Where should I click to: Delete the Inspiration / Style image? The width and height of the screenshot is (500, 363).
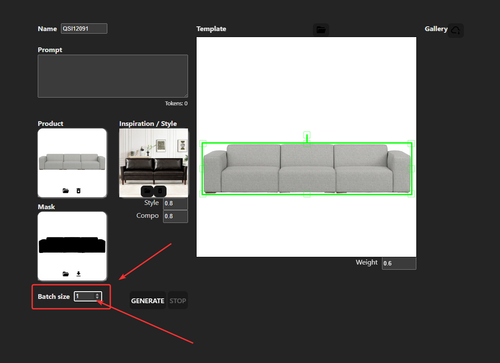tap(160, 191)
